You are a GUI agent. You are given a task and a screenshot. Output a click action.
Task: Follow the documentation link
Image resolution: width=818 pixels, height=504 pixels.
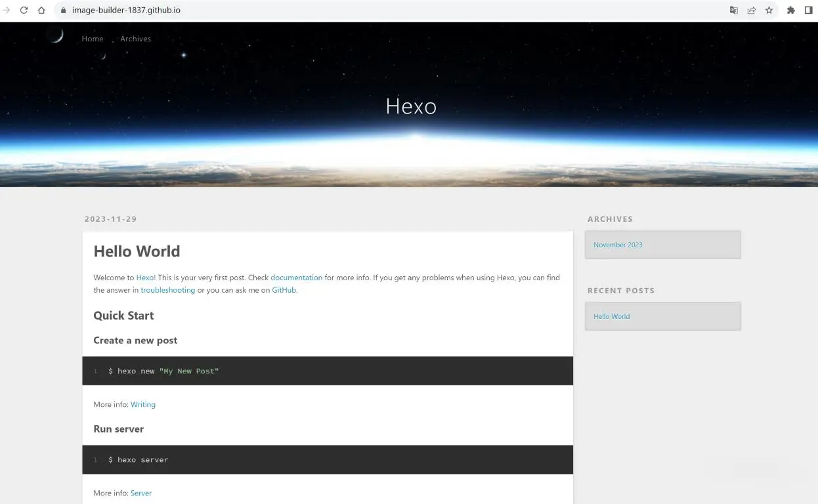pos(296,278)
